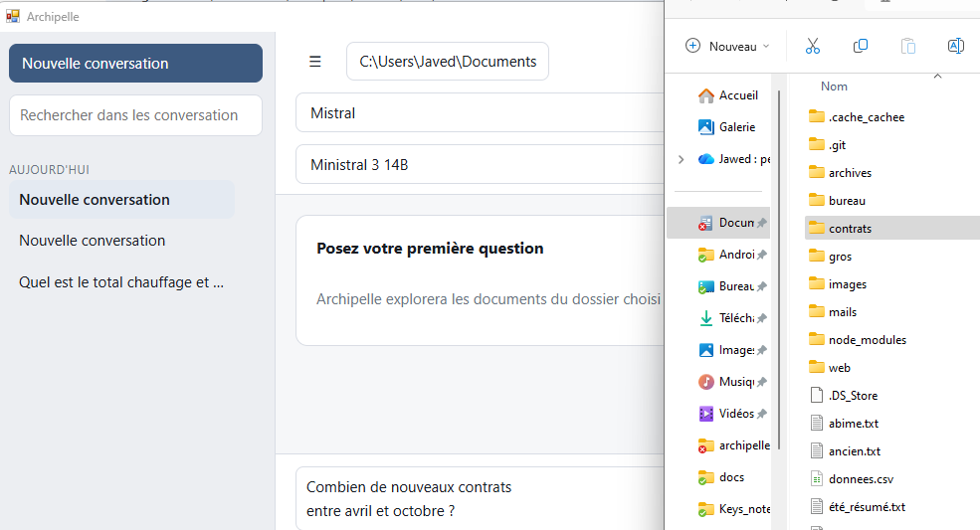
Task: Open pinned Android folder in navigation pane
Action: tap(732, 255)
